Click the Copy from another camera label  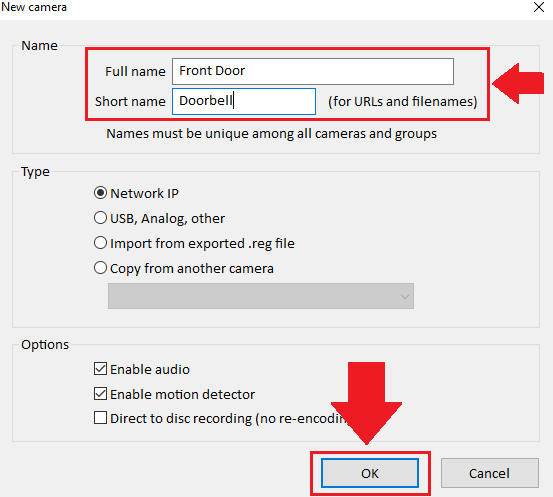pos(192,269)
